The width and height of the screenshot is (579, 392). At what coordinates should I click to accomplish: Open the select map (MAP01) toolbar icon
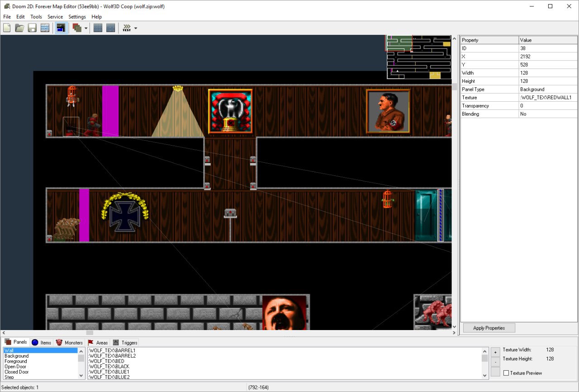pos(45,28)
